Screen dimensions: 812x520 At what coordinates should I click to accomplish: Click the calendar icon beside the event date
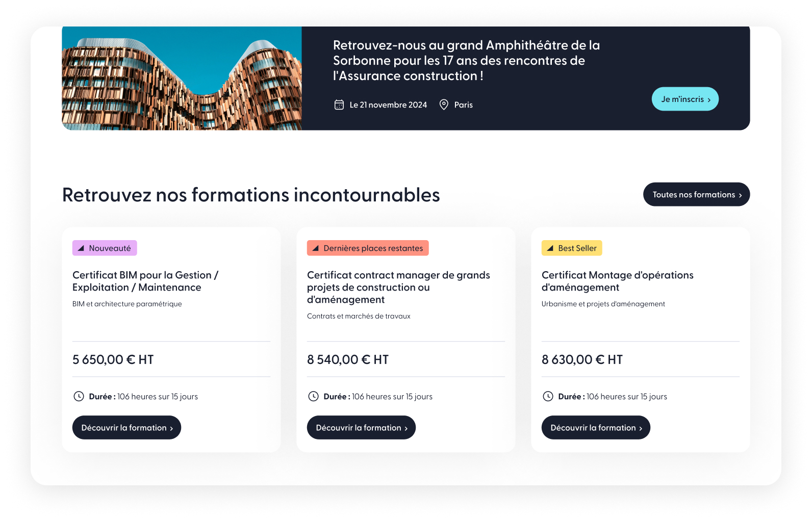339,105
